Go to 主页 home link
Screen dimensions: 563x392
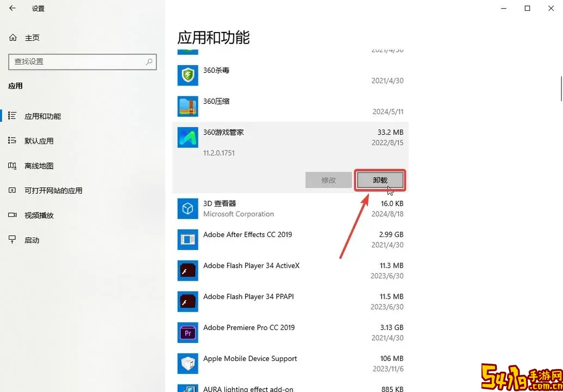pos(32,38)
